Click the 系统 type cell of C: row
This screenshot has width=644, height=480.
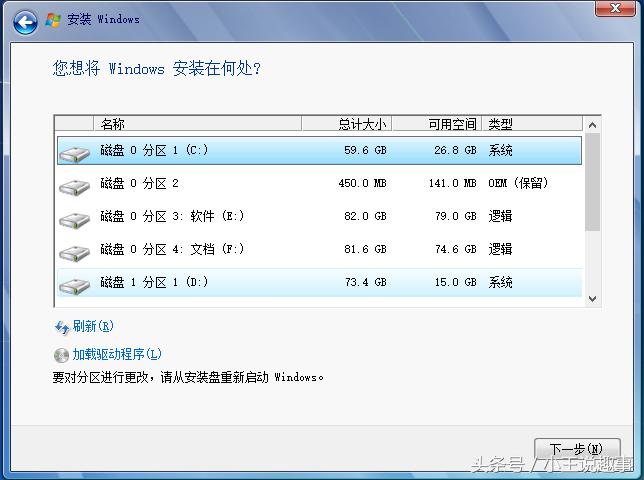pos(500,150)
